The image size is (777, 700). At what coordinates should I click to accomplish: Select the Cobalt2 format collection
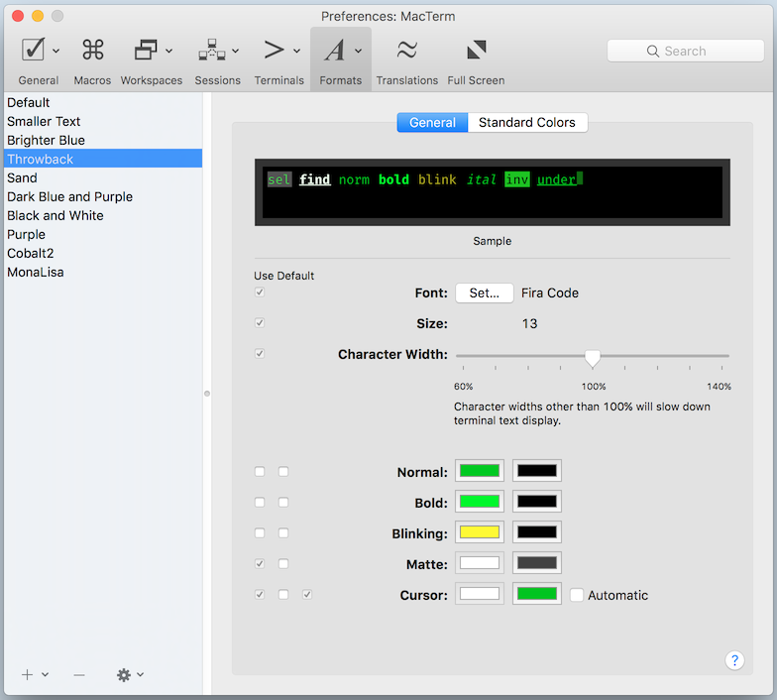pyautogui.click(x=31, y=253)
